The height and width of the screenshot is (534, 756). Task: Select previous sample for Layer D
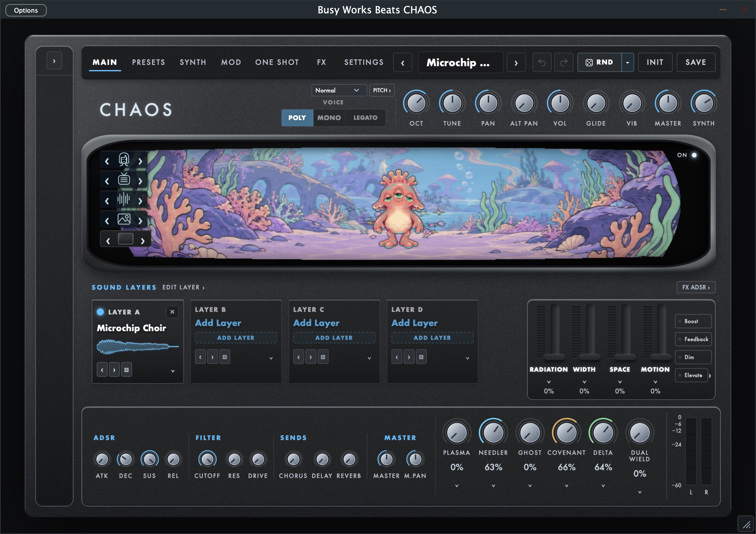[x=397, y=357]
